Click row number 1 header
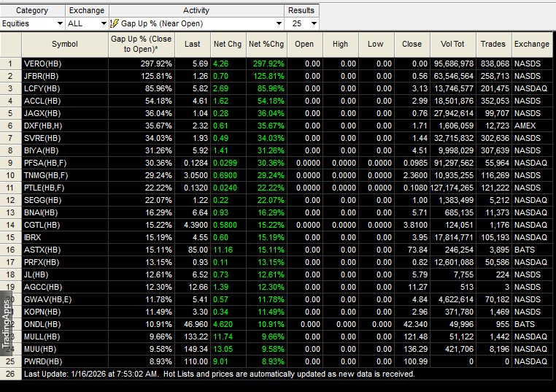The width and height of the screenshot is (556, 392). pyautogui.click(x=11, y=64)
